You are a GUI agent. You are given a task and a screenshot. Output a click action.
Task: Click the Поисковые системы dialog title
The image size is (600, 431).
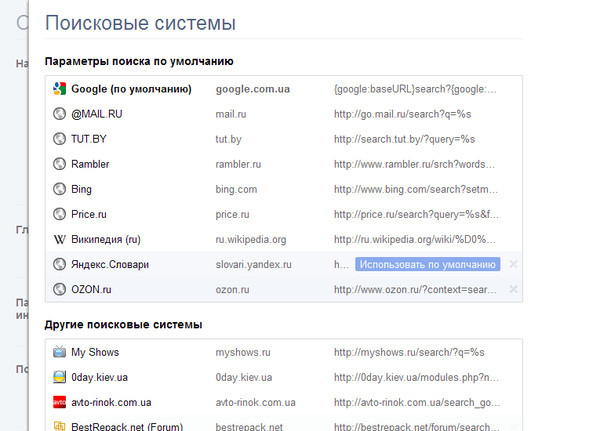(x=140, y=23)
